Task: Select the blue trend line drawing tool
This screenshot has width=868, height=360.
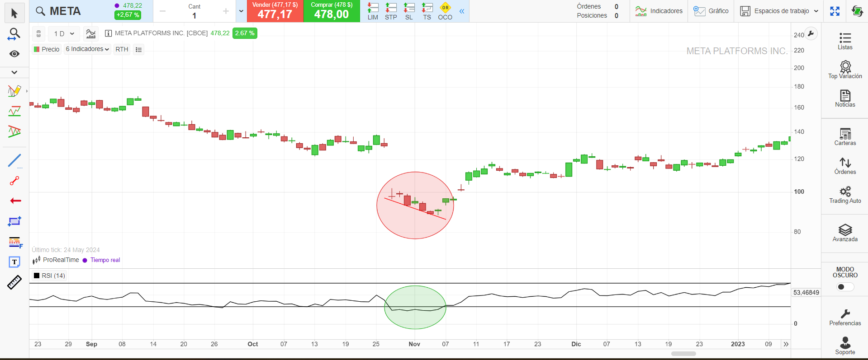Action: [14, 161]
